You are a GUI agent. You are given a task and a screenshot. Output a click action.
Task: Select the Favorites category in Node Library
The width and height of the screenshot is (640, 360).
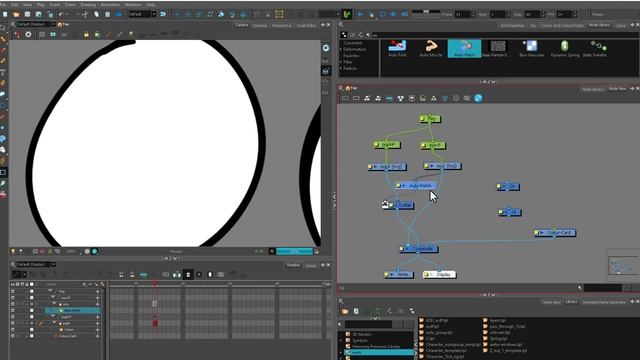click(x=351, y=56)
